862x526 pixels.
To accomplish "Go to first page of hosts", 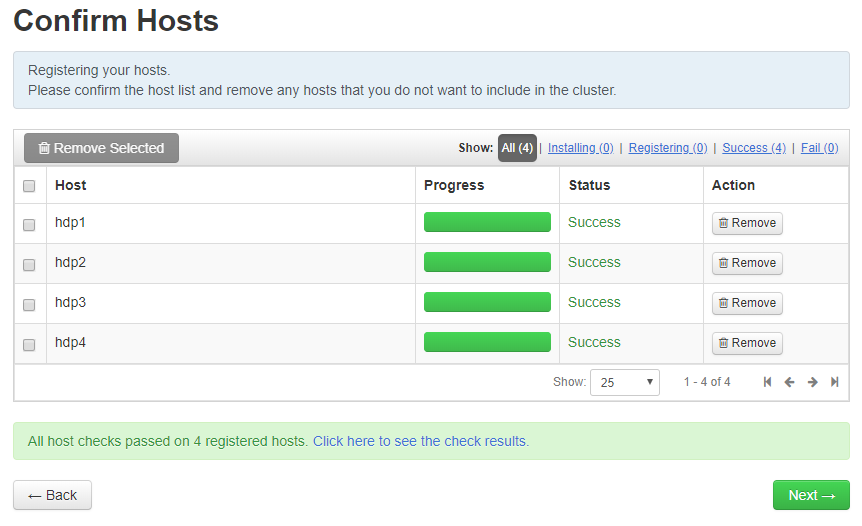I will 767,382.
